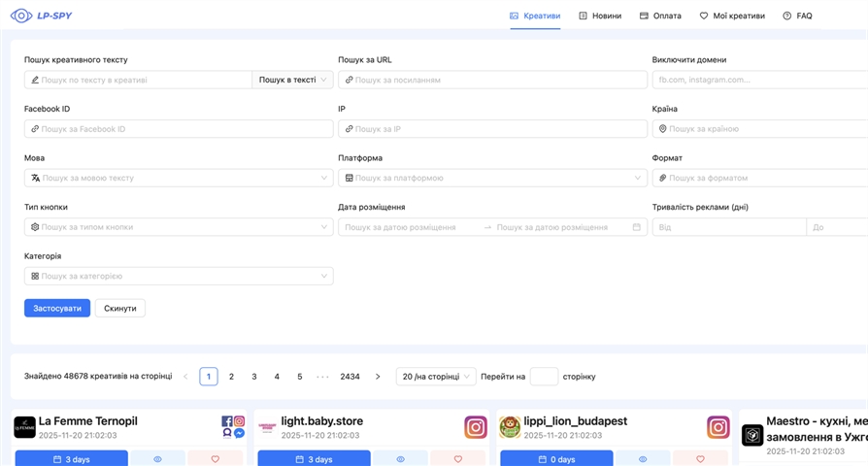Image resolution: width=868 pixels, height=466 pixels.
Task: Click lippi_lion_budapest lion avatar
Action: coord(510,427)
